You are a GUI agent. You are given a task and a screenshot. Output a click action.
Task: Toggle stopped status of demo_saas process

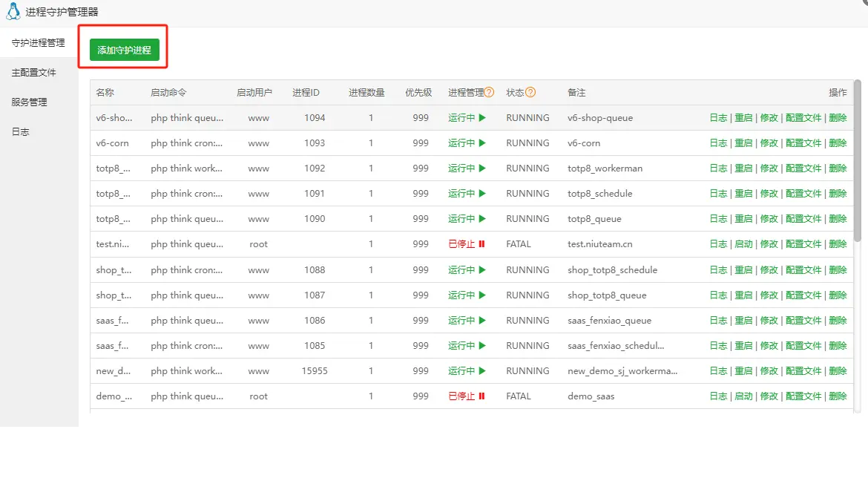click(x=466, y=396)
